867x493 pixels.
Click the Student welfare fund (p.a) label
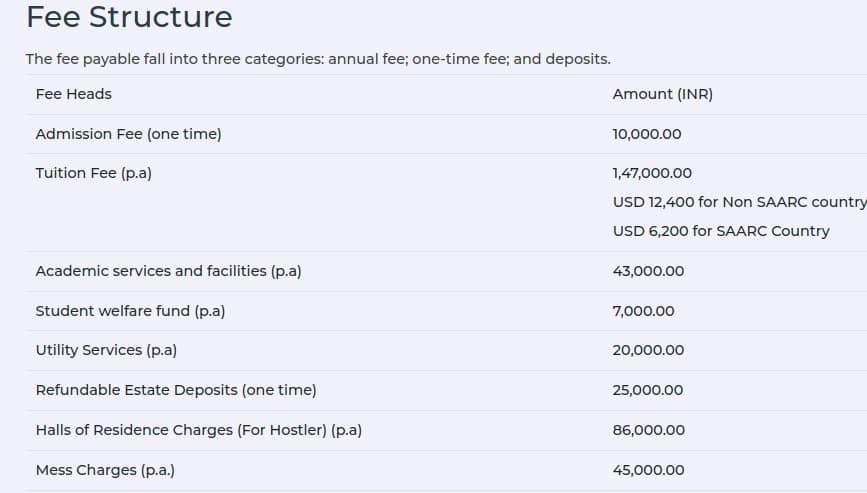click(130, 311)
